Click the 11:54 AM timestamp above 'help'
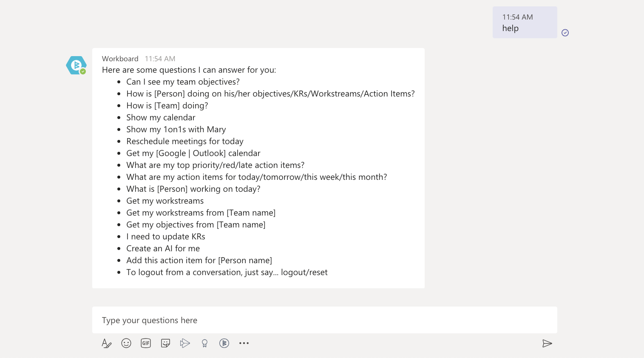 [x=517, y=17]
